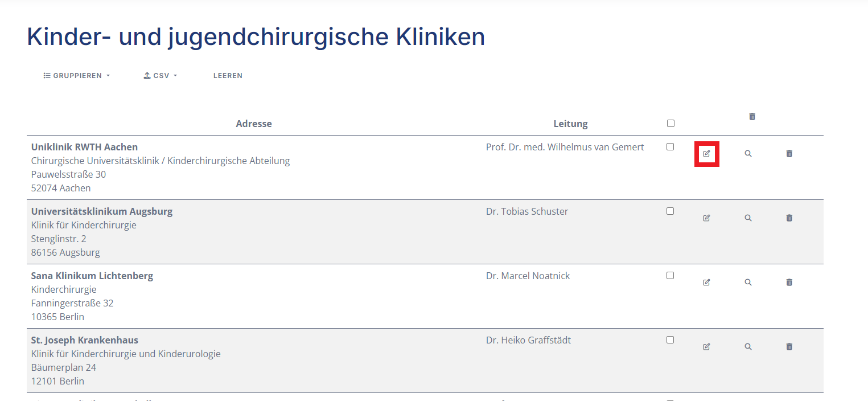The height and width of the screenshot is (401, 868).
Task: Delete the Sana Klinikum Lichtenberg entry
Action: 789,283
